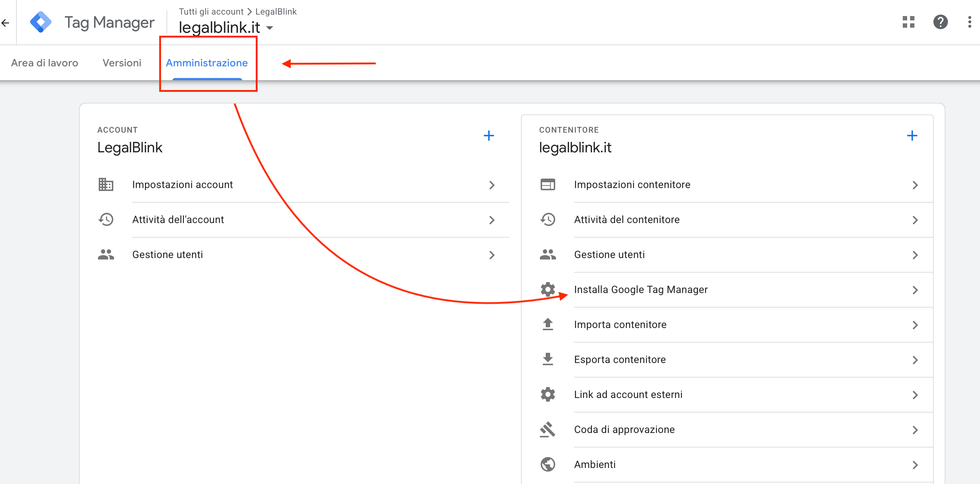Click the Link ad account esterni gear icon

(x=548, y=395)
